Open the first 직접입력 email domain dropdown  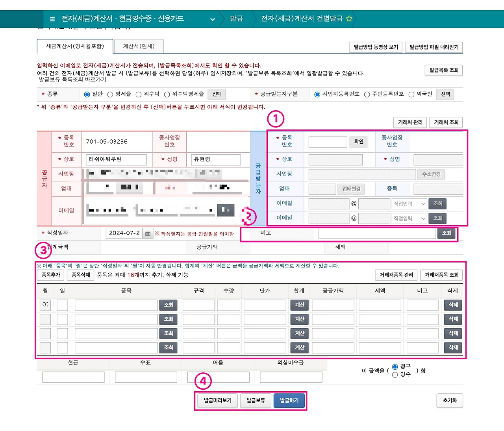tap(409, 203)
